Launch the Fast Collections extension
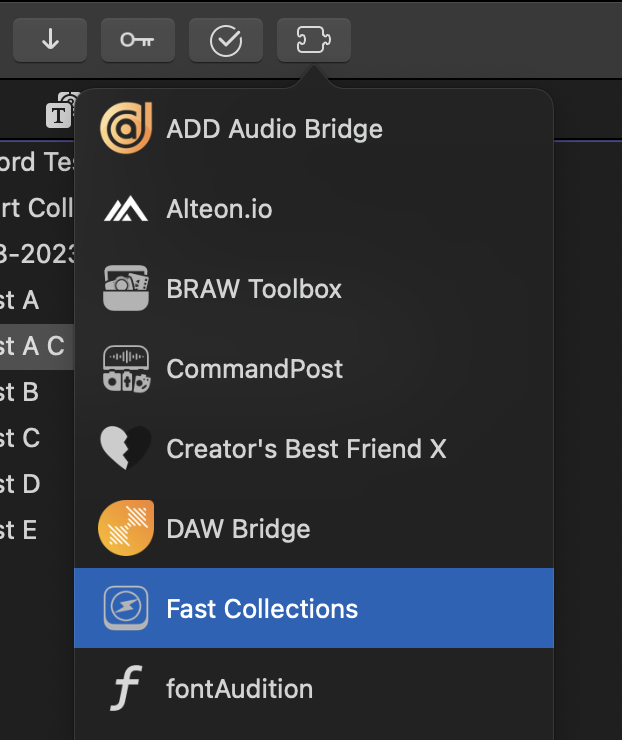 (261, 608)
